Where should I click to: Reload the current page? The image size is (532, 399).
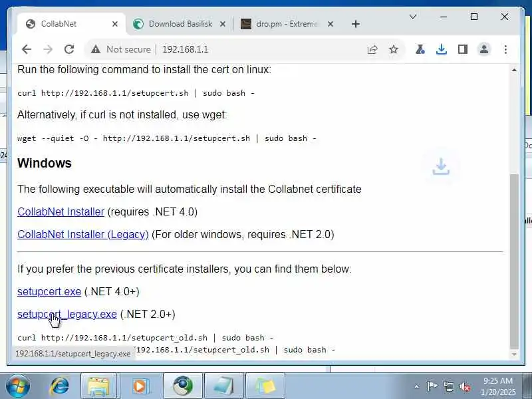(x=69, y=49)
